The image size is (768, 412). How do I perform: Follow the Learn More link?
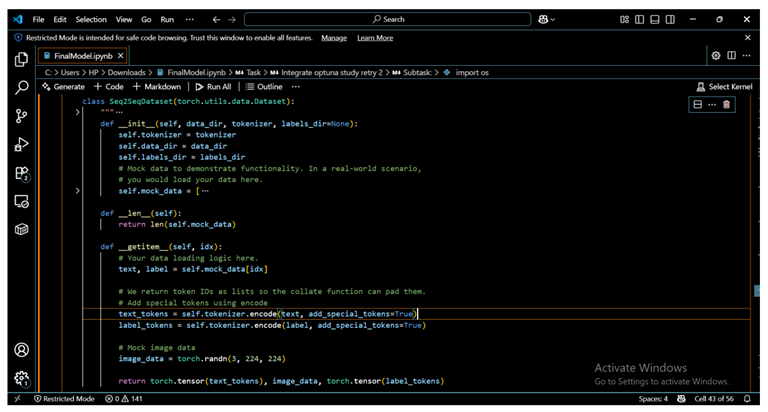[x=375, y=38]
